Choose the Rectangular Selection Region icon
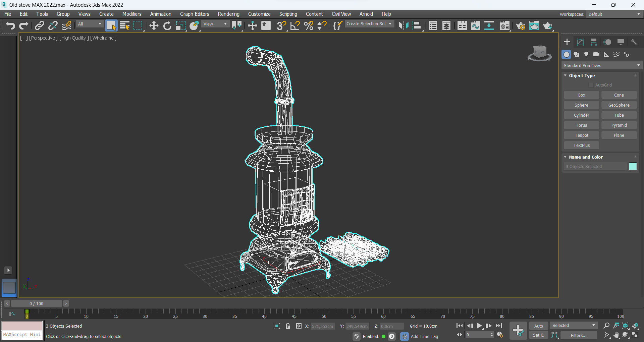644x342 pixels. click(138, 25)
